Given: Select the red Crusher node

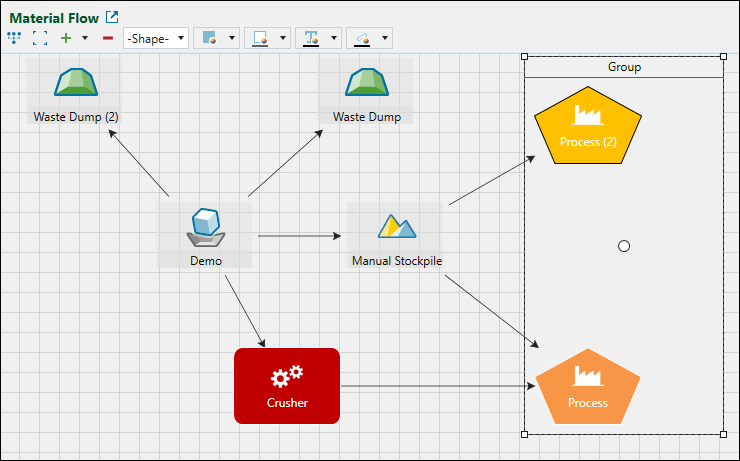Looking at the screenshot, I should tap(287, 386).
